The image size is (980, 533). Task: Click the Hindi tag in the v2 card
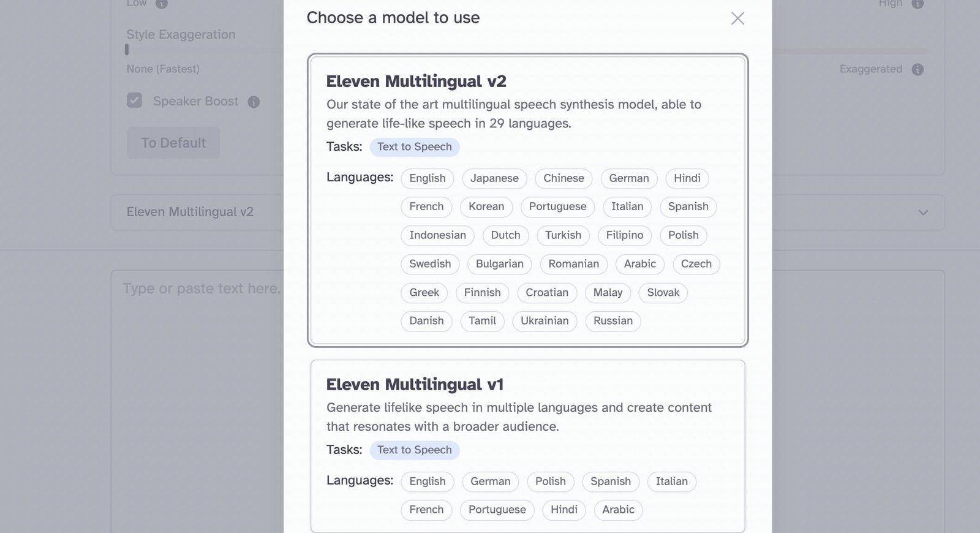click(687, 178)
